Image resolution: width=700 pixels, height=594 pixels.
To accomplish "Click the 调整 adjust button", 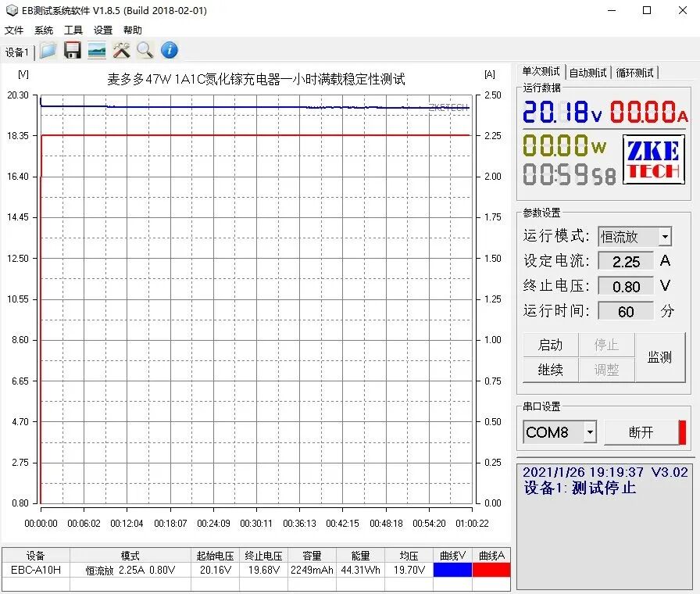I will pos(606,370).
